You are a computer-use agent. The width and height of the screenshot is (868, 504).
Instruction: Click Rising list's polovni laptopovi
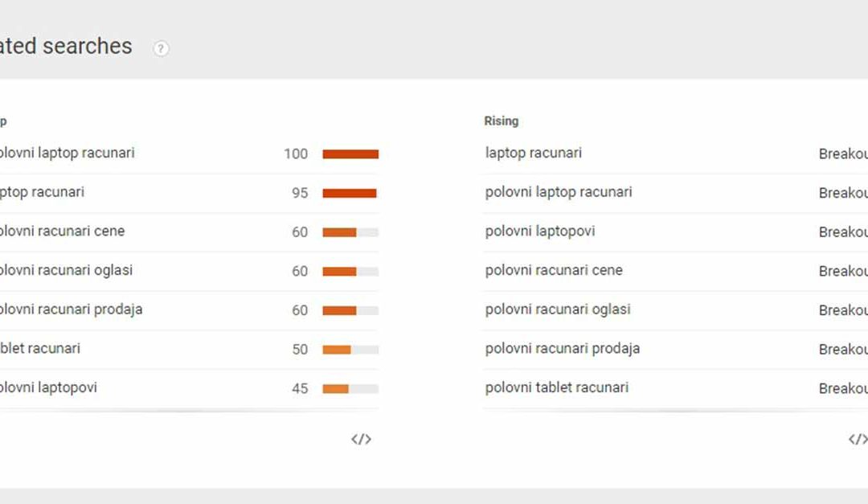[540, 232]
